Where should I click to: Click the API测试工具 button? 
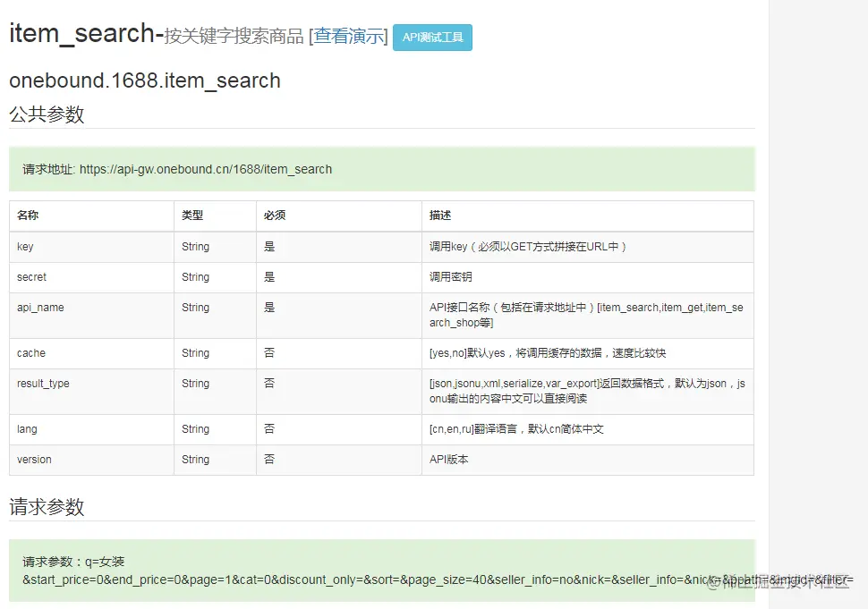[x=432, y=38]
